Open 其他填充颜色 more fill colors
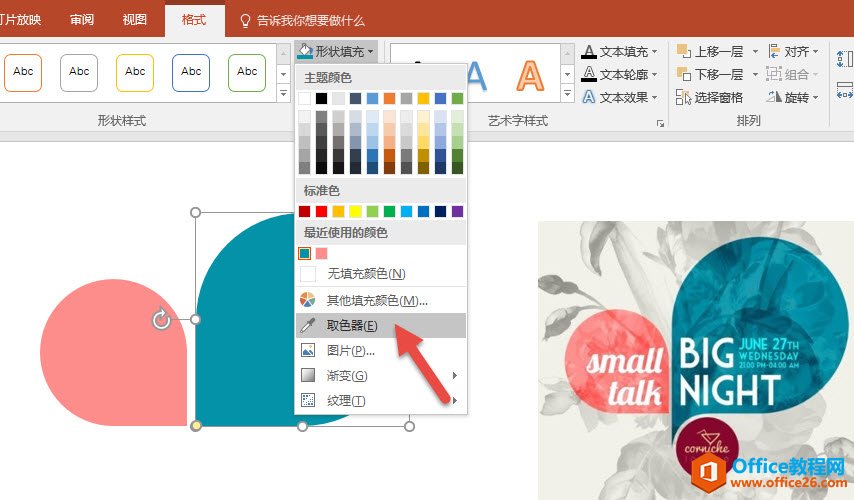 pos(381,300)
